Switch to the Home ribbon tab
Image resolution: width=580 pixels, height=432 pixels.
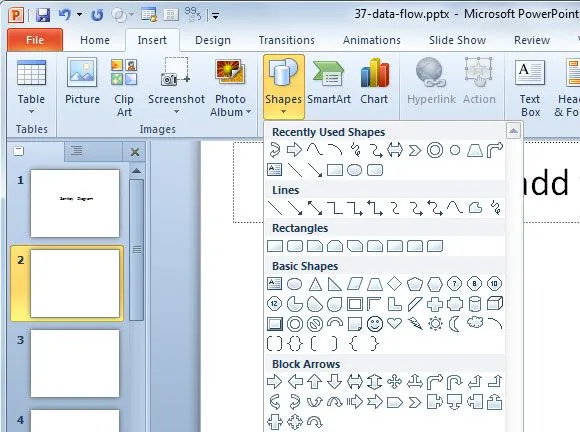(95, 40)
